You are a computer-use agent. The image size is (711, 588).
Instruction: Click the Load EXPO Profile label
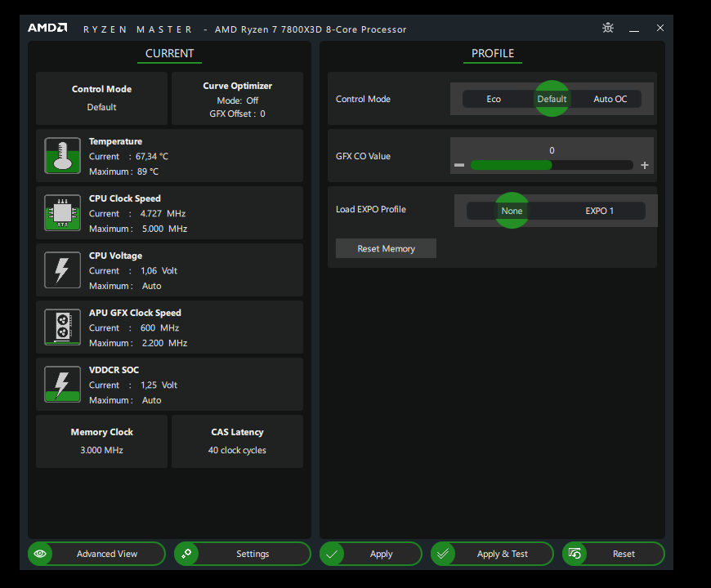(370, 209)
